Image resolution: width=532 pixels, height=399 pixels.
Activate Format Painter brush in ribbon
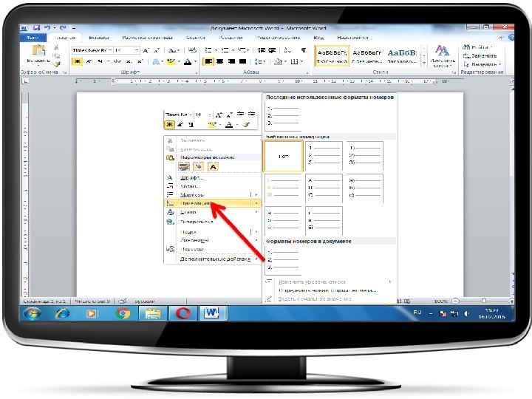[x=56, y=64]
